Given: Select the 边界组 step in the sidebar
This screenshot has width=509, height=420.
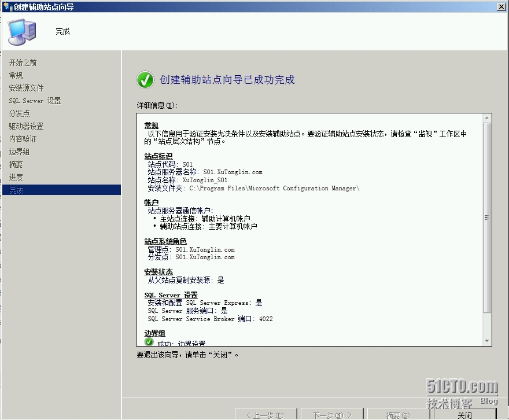Looking at the screenshot, I should pyautogui.click(x=20, y=152).
